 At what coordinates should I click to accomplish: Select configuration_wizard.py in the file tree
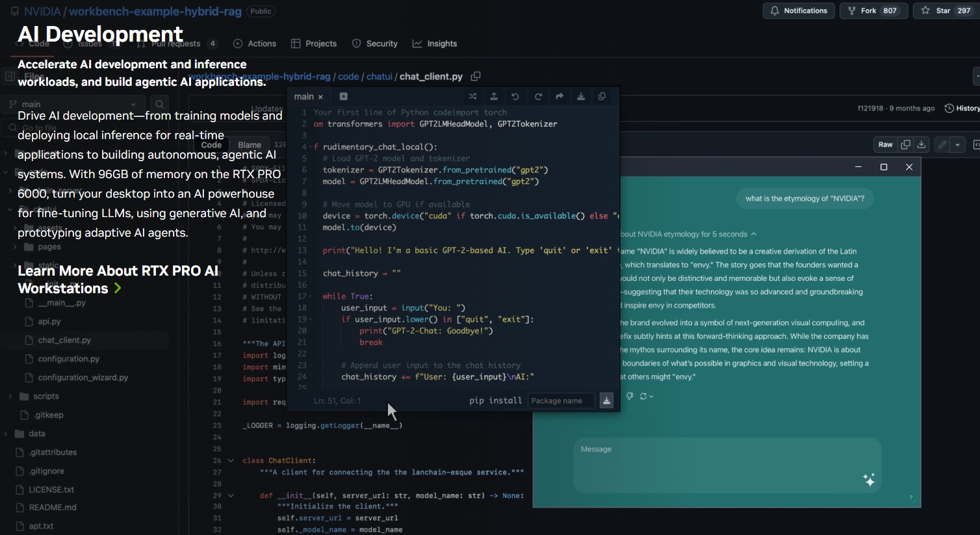(x=83, y=377)
